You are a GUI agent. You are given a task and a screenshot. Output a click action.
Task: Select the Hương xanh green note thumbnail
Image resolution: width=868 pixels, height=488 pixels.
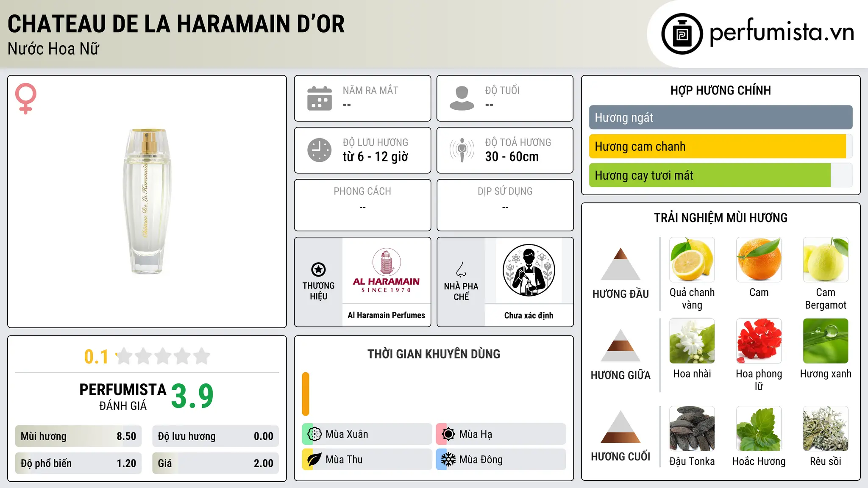[x=826, y=341]
